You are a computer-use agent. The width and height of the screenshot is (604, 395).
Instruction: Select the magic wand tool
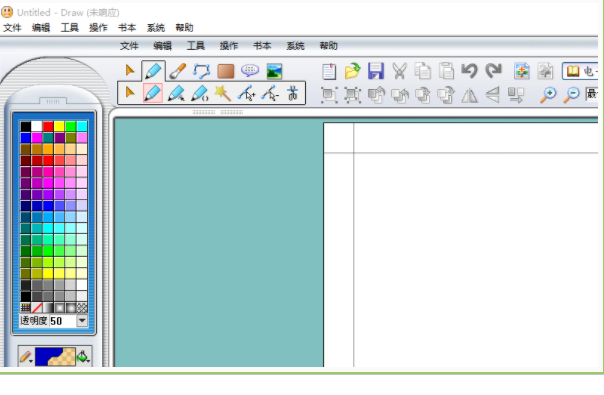pyautogui.click(x=223, y=94)
